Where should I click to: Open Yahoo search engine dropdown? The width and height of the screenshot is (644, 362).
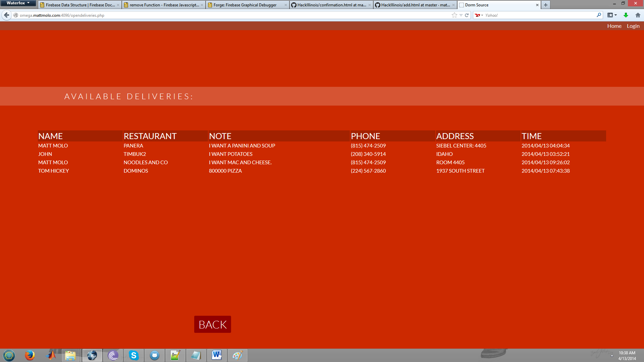(x=479, y=15)
